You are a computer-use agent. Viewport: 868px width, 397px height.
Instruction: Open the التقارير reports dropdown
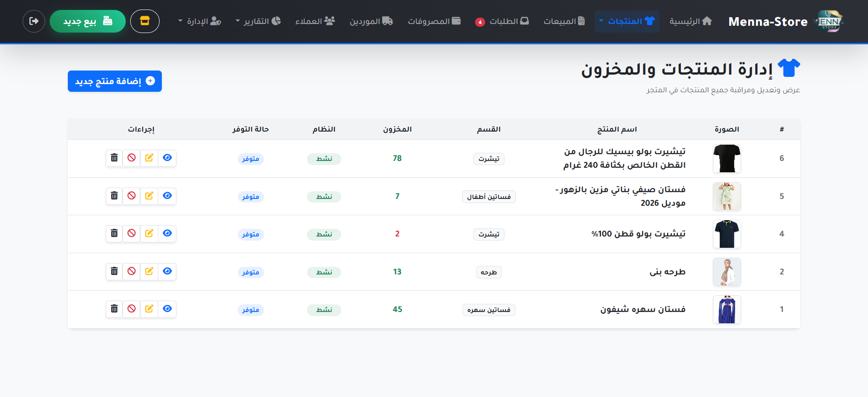click(x=258, y=21)
